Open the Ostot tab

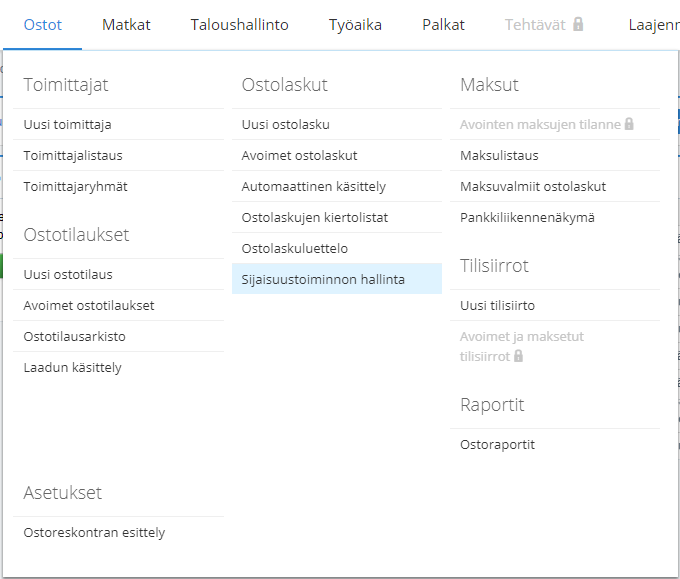[42, 25]
